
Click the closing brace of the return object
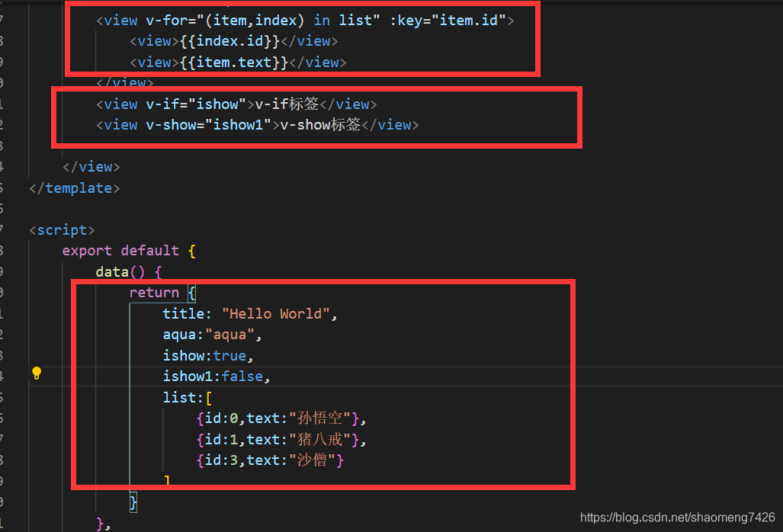tap(133, 502)
